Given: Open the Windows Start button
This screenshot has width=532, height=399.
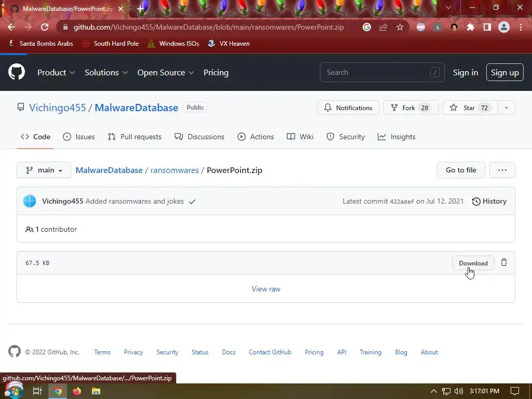Looking at the screenshot, I should pyautogui.click(x=14, y=391).
